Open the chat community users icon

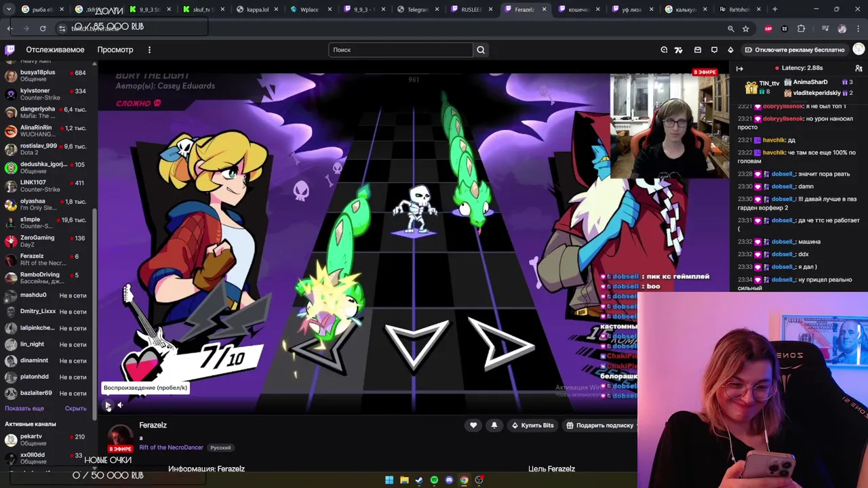point(859,68)
